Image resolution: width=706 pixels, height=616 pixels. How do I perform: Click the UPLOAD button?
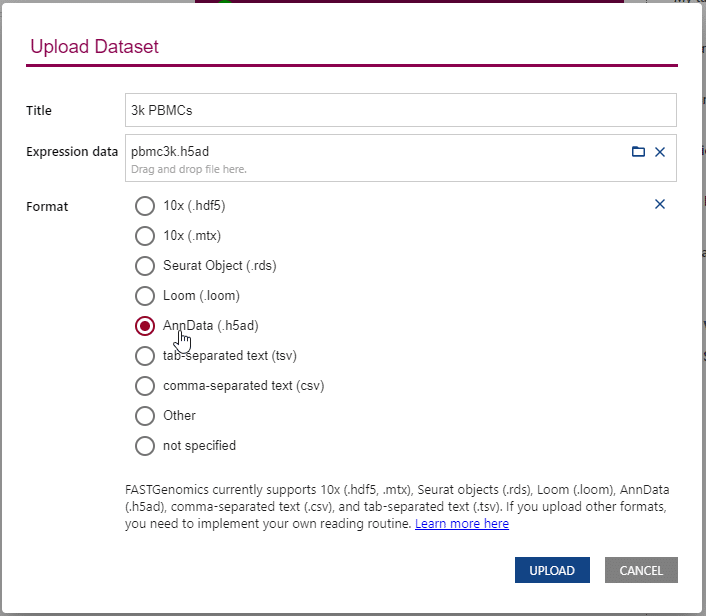click(x=552, y=570)
